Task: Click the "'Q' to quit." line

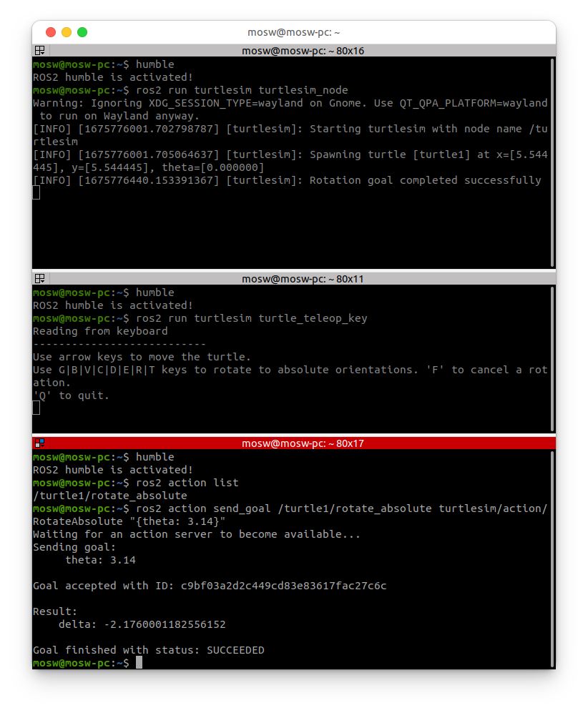Action: [71, 396]
